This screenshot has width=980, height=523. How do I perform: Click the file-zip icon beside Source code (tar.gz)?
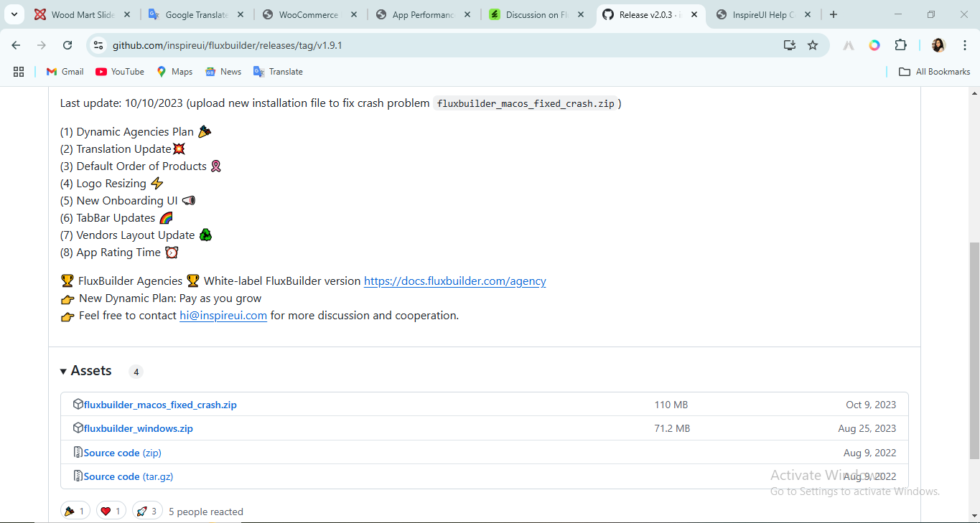point(78,476)
